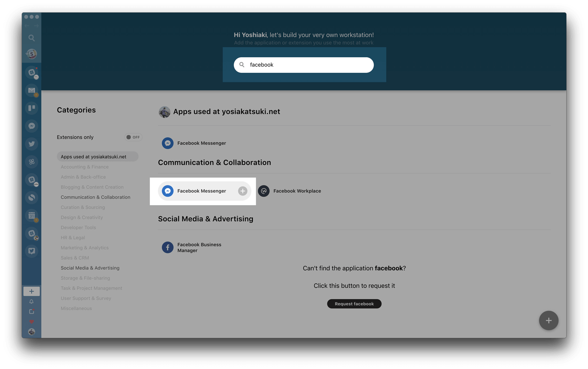Select the Accounting & Finance category
The image size is (588, 369).
85,167
